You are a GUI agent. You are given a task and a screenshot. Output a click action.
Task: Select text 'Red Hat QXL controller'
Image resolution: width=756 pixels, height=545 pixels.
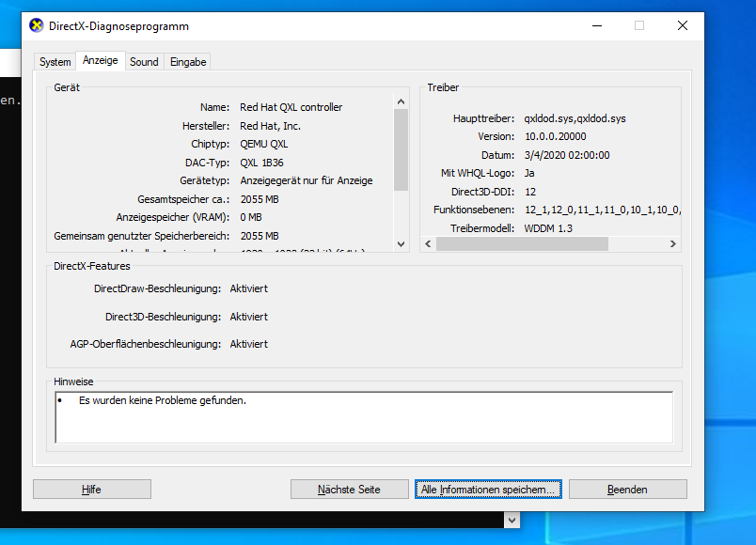pos(291,107)
